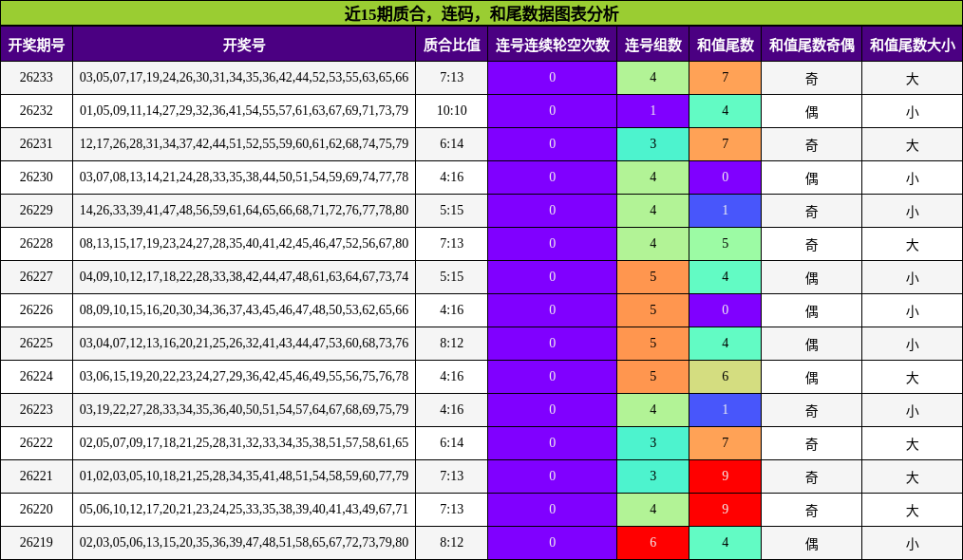Click 偶 in the 26232 row

pos(811,112)
